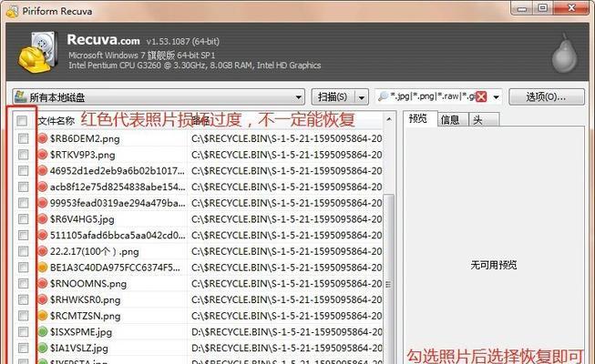This screenshot has height=364, width=595.
Task: Expand the 扫描 button dropdown arrow
Action: pos(362,97)
